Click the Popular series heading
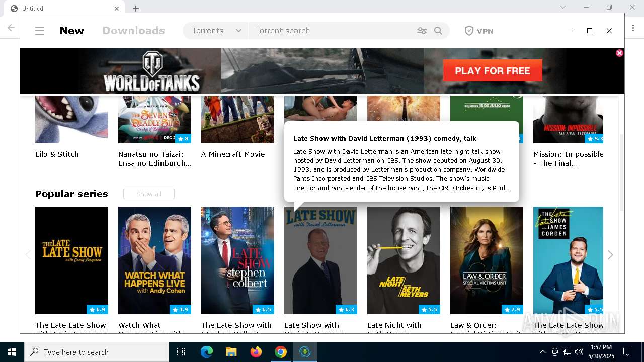 coord(71,194)
